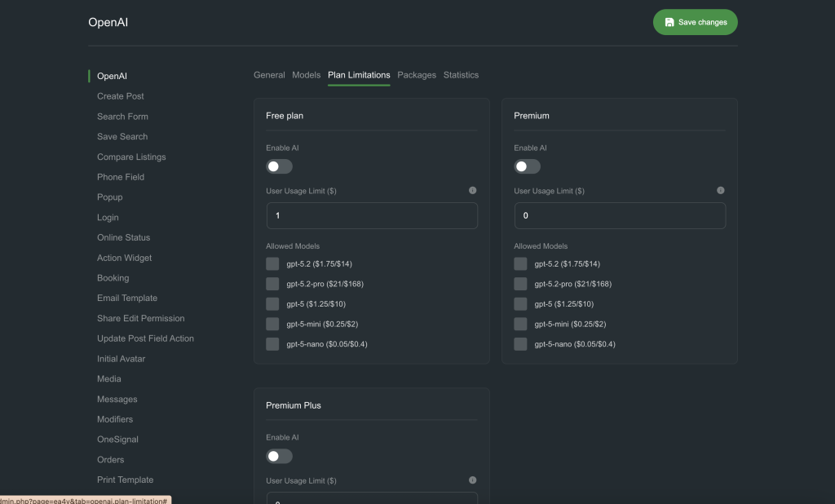
Task: Toggle Enable AI in Premium Plus card
Action: 279,456
